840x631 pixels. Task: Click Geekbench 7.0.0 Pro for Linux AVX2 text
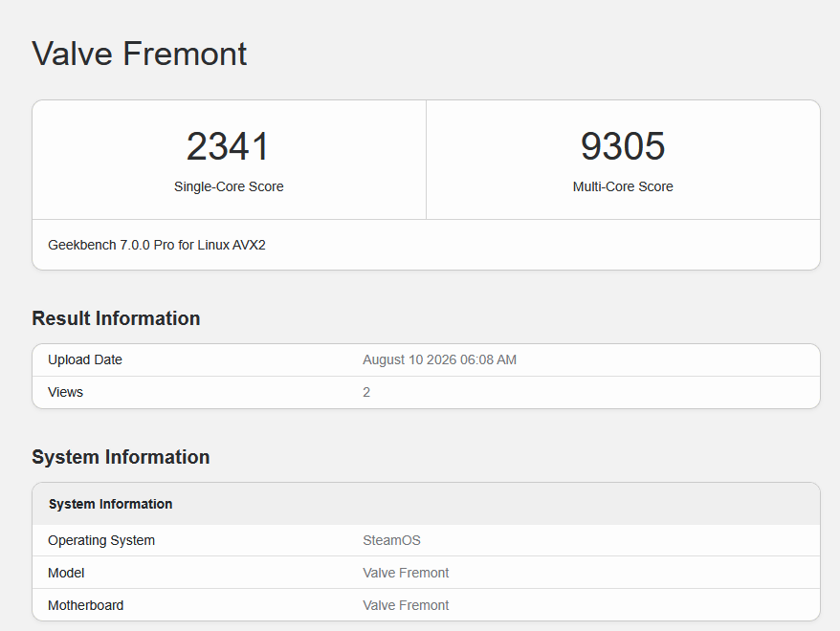tap(157, 245)
